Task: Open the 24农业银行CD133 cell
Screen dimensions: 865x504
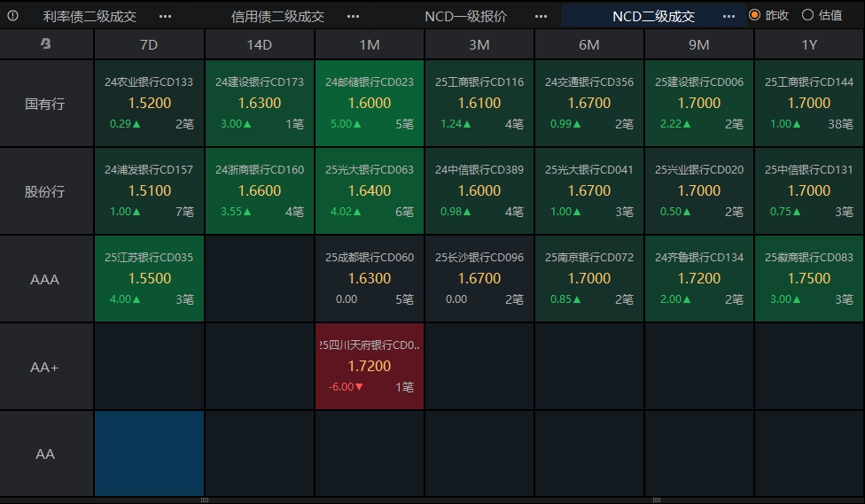Action: [149, 103]
